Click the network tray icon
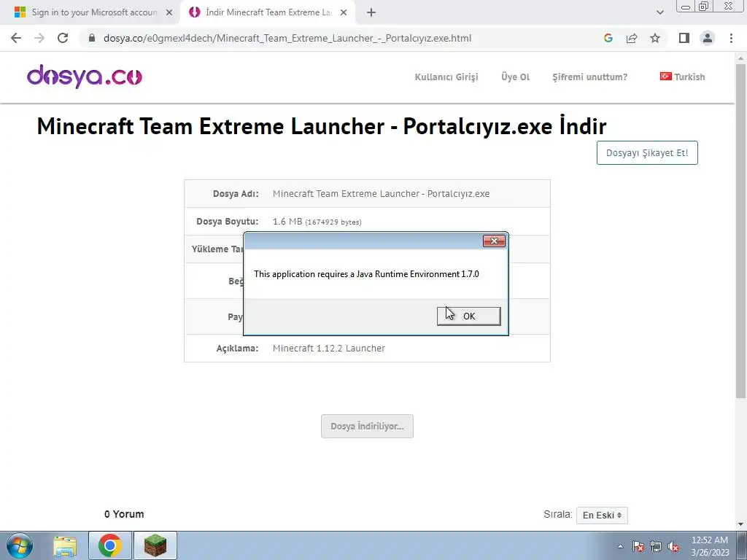 [x=656, y=546]
